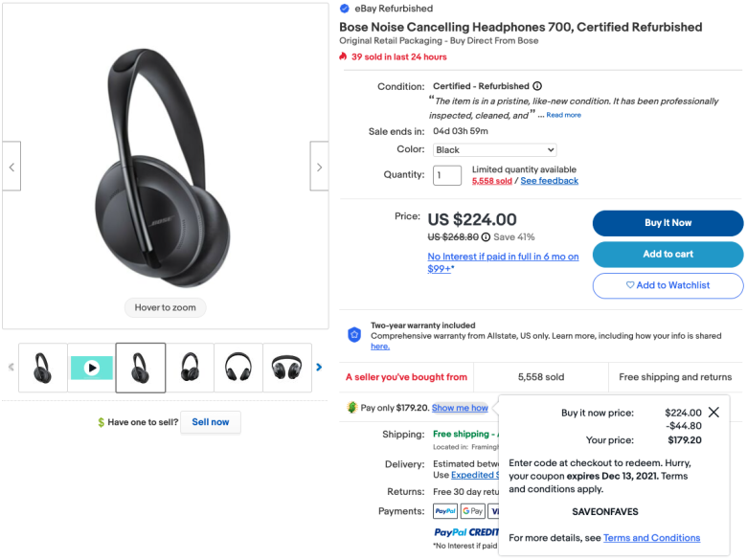Click the PayPal payment icon

point(445,511)
